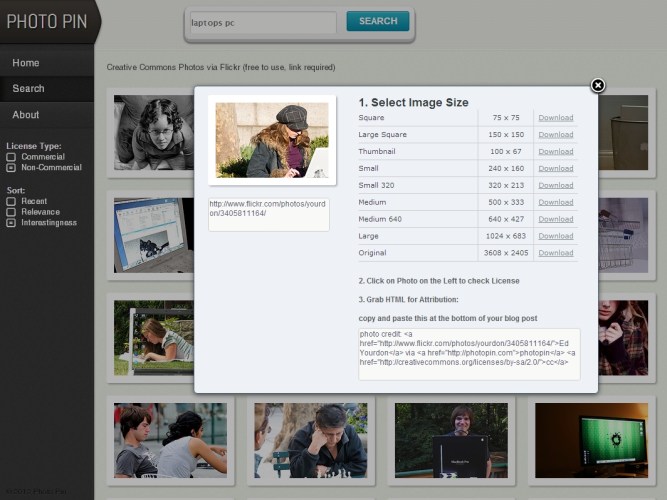Select the Search sidebar item
This screenshot has width=667, height=500.
tap(28, 89)
